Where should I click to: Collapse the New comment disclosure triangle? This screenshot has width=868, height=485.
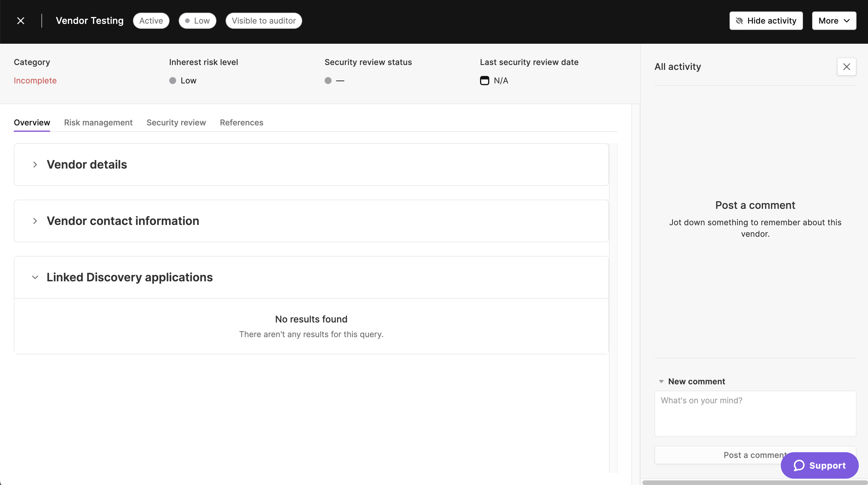(661, 381)
